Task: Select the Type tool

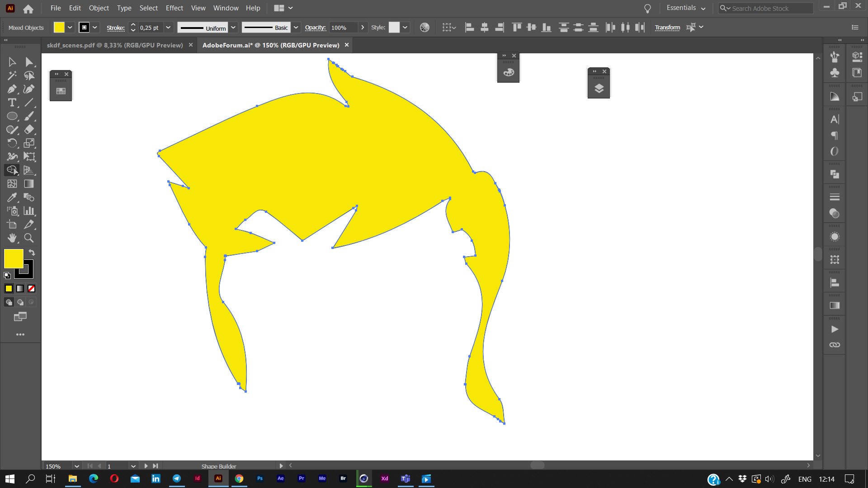Action: point(12,103)
